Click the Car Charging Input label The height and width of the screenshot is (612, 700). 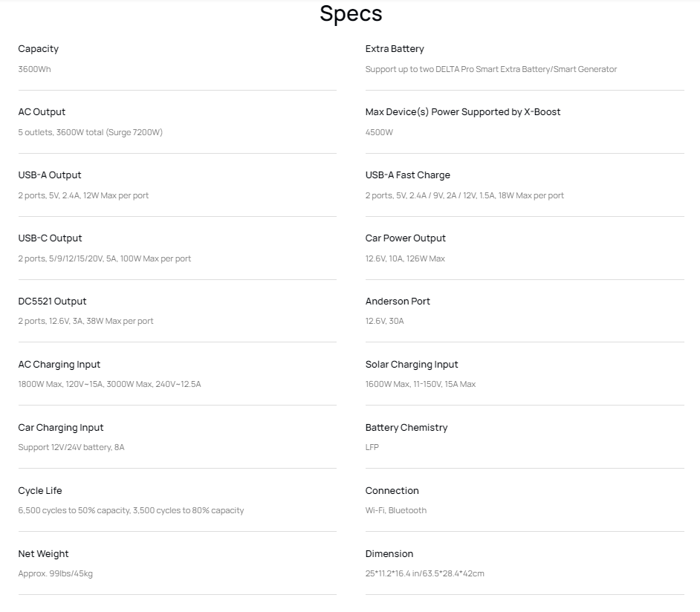[x=61, y=428]
